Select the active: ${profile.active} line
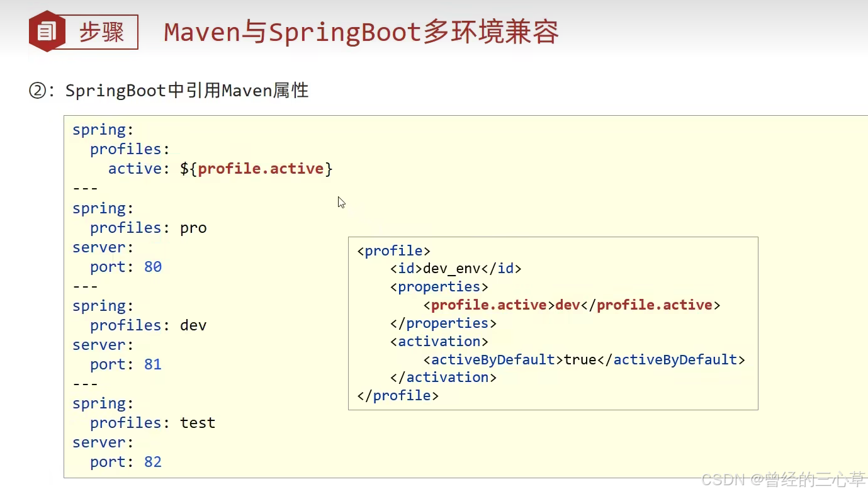The width and height of the screenshot is (868, 494). pyautogui.click(x=220, y=169)
